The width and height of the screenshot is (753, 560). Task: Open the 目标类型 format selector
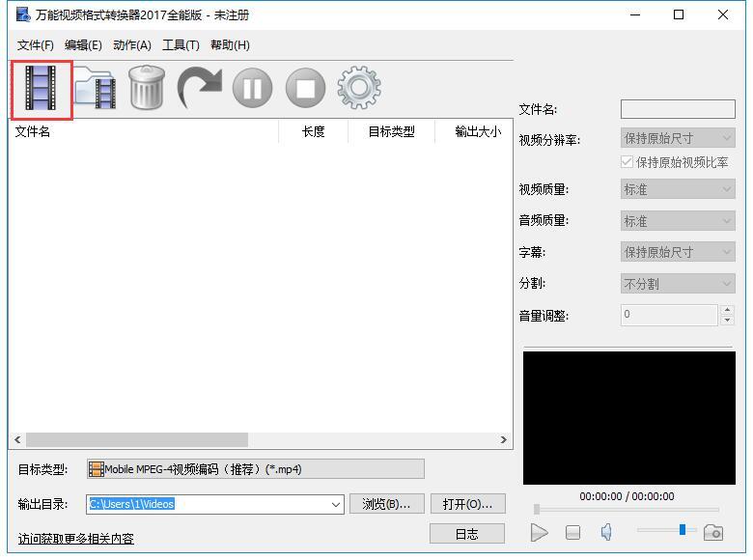coord(256,468)
